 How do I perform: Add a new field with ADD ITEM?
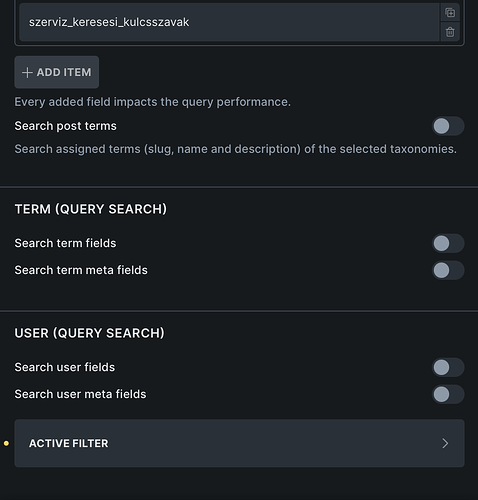[57, 72]
